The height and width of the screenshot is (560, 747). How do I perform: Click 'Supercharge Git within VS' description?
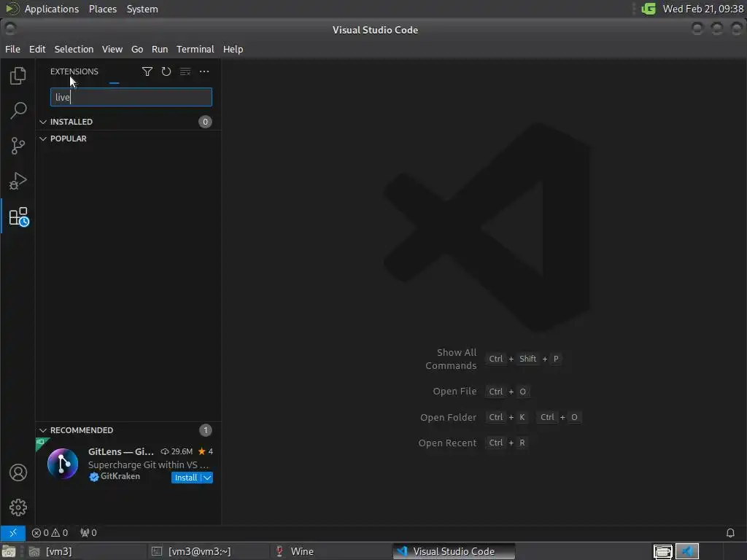(148, 464)
